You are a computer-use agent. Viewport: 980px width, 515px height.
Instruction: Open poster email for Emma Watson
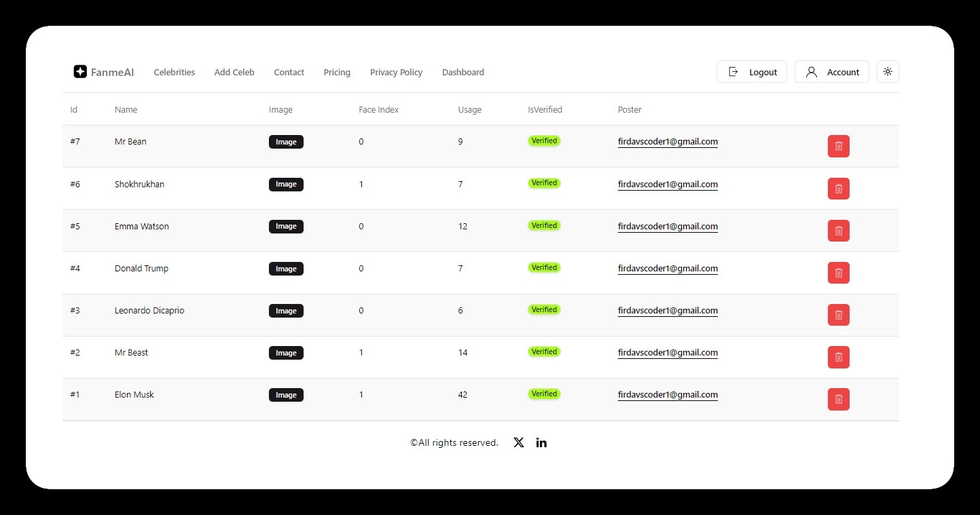(x=668, y=226)
